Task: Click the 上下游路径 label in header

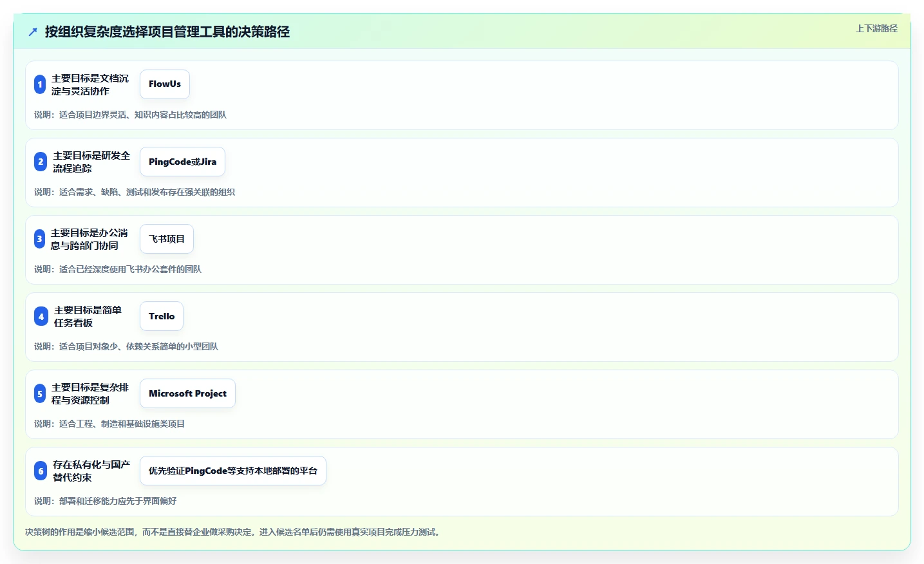Action: 876,28
